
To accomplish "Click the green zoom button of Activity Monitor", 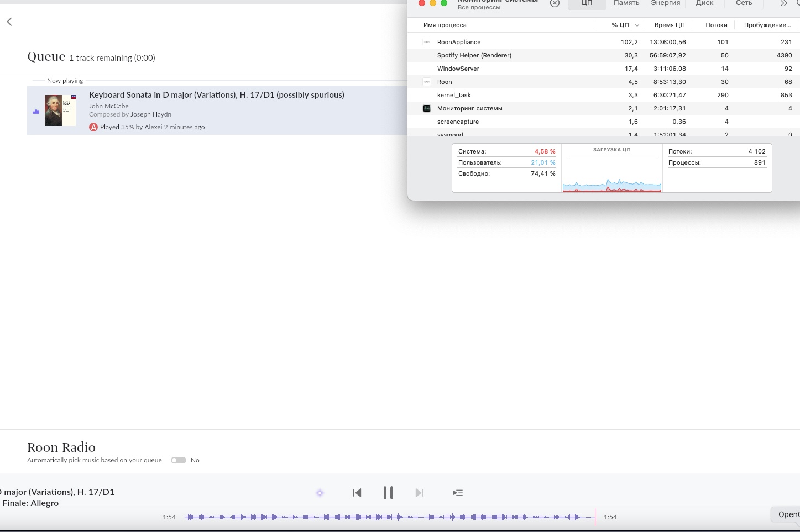I will pyautogui.click(x=444, y=3).
